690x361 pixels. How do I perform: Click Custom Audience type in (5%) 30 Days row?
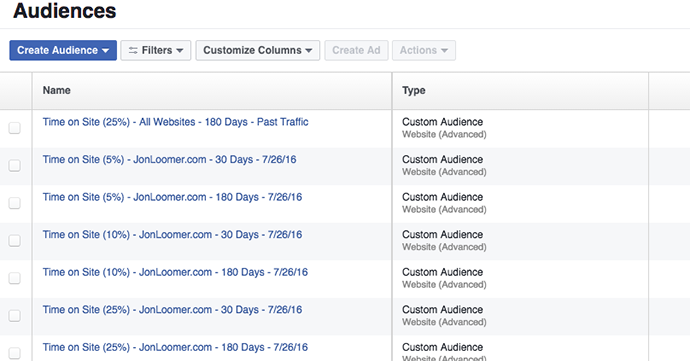(442, 159)
